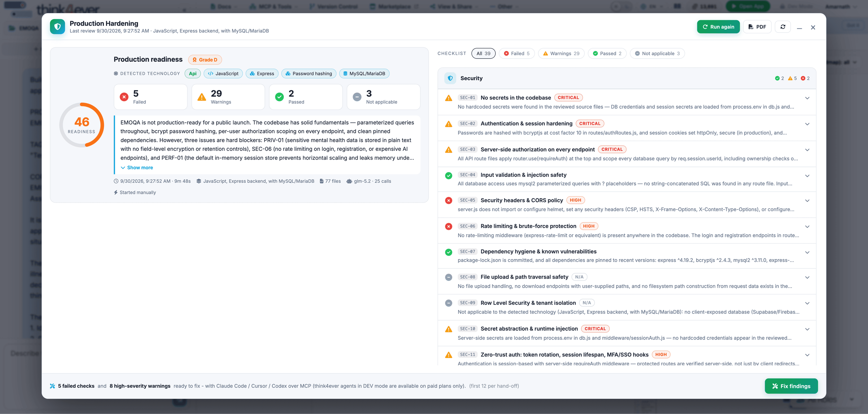868x414 pixels.
Task: Filter checklist by Passed 2
Action: [x=607, y=53]
